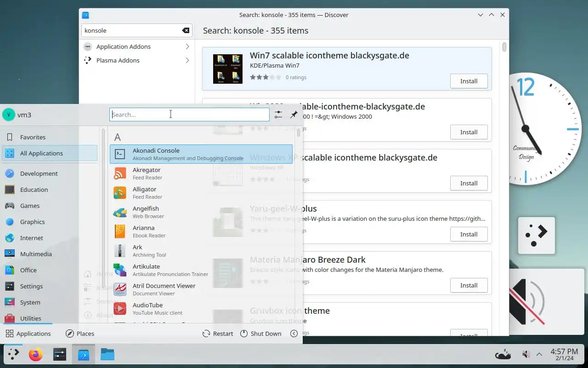Select the Favorites category

click(x=50, y=137)
